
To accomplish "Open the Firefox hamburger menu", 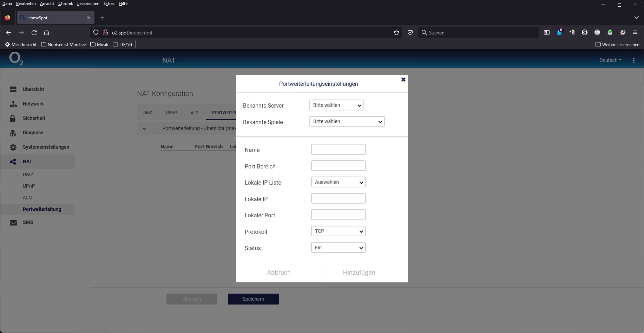I will (635, 33).
